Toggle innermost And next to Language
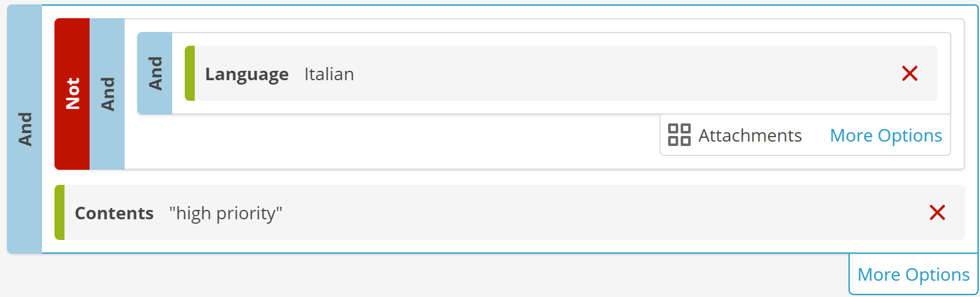Viewport: 980px width, 297px height. [x=155, y=73]
